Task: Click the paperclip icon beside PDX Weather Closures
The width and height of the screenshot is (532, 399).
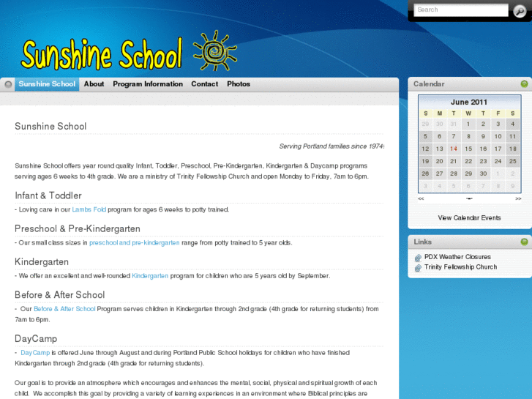Action: (418, 258)
